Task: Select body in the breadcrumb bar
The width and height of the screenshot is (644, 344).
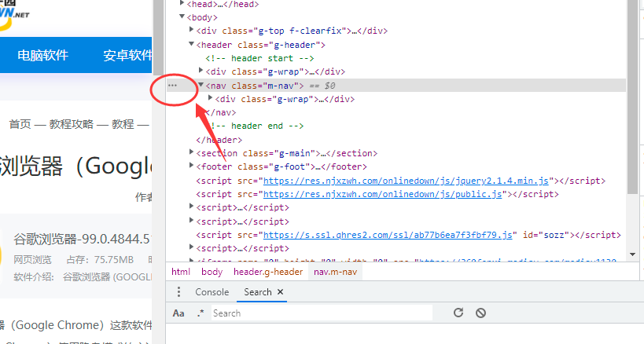Action: coord(212,272)
